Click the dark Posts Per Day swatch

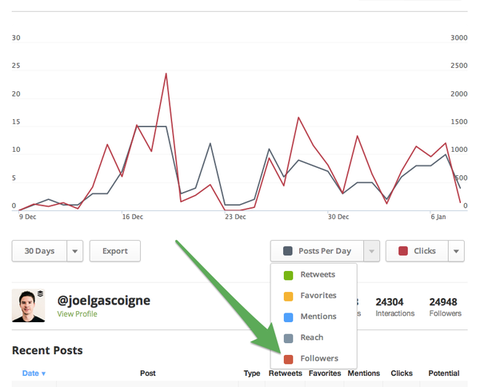point(288,251)
